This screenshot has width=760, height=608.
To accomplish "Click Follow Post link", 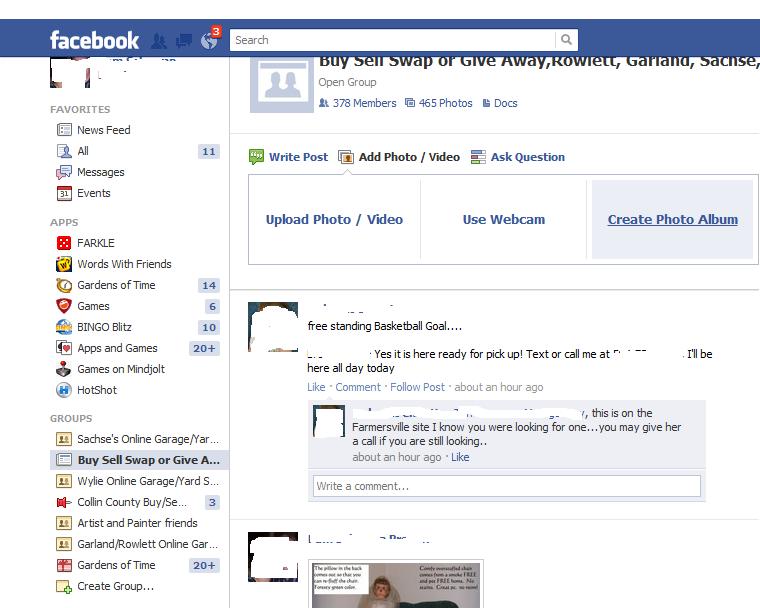I will pyautogui.click(x=417, y=387).
